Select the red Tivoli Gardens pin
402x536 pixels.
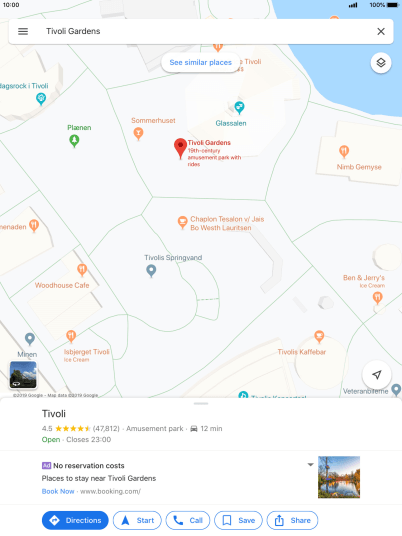[x=180, y=148]
